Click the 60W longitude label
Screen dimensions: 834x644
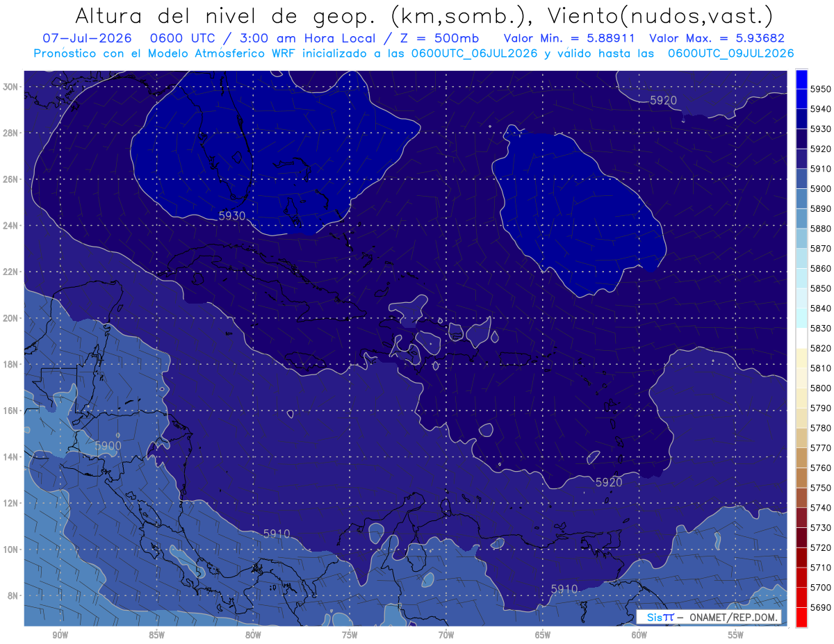[639, 635]
